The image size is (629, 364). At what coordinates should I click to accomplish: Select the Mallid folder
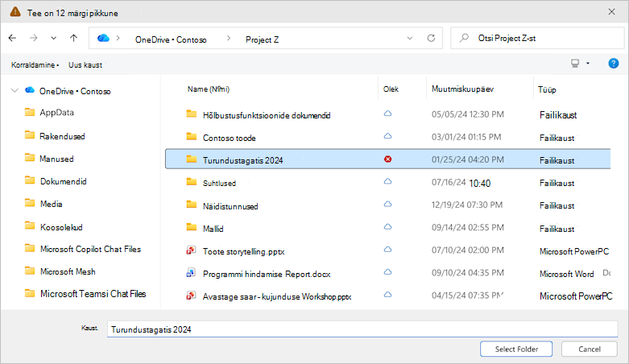pyautogui.click(x=213, y=229)
